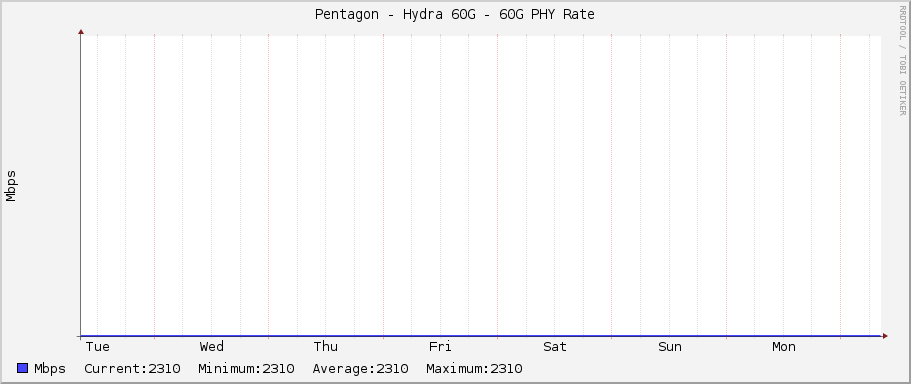Click the 'Mbps' legend label next to swatch
Screen dimensions: 911x384
pos(50,368)
